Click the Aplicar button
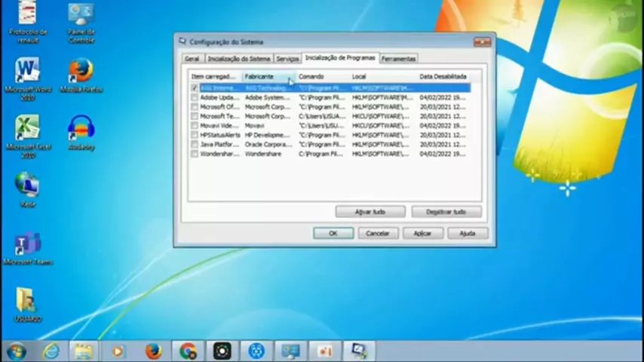Viewport: 644px width, 362px height. click(422, 233)
